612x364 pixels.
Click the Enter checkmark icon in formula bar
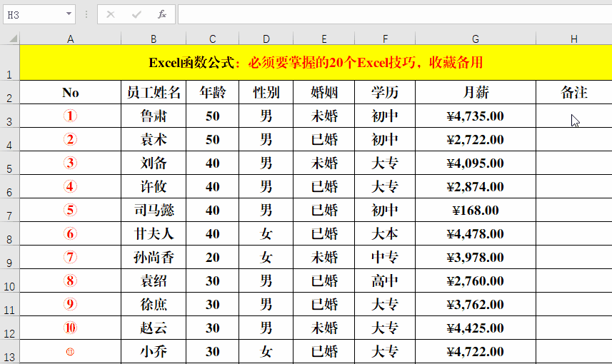pos(136,15)
